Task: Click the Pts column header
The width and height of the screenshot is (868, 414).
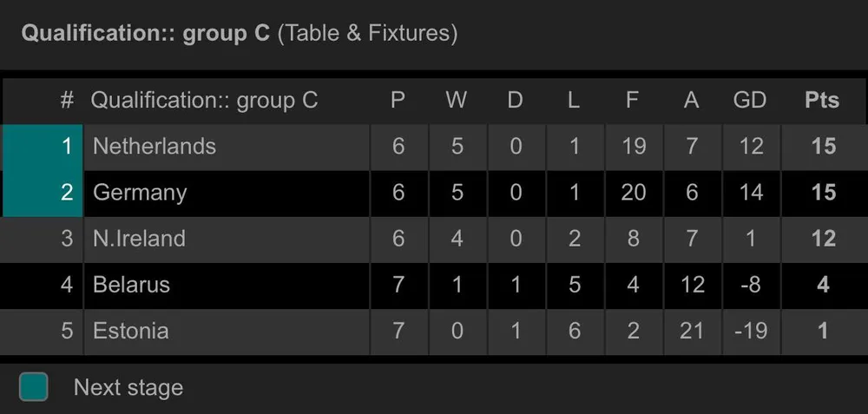Action: (821, 101)
